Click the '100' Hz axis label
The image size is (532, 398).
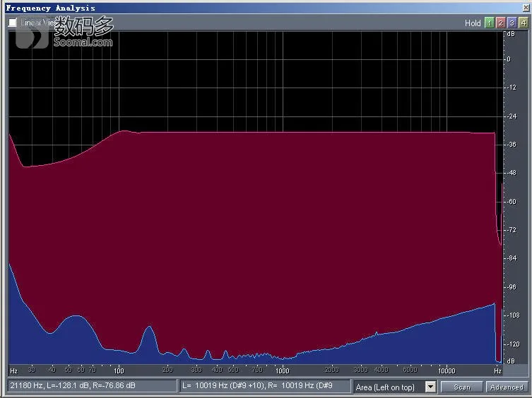[119, 371]
